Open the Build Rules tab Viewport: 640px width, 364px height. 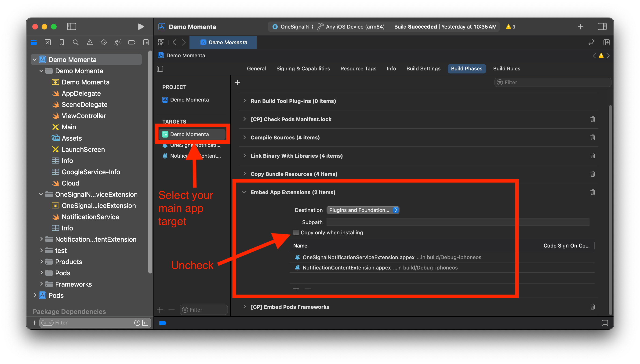506,69
